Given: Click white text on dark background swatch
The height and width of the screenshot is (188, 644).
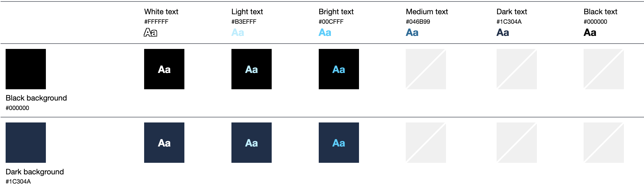Looking at the screenshot, I should [x=164, y=143].
